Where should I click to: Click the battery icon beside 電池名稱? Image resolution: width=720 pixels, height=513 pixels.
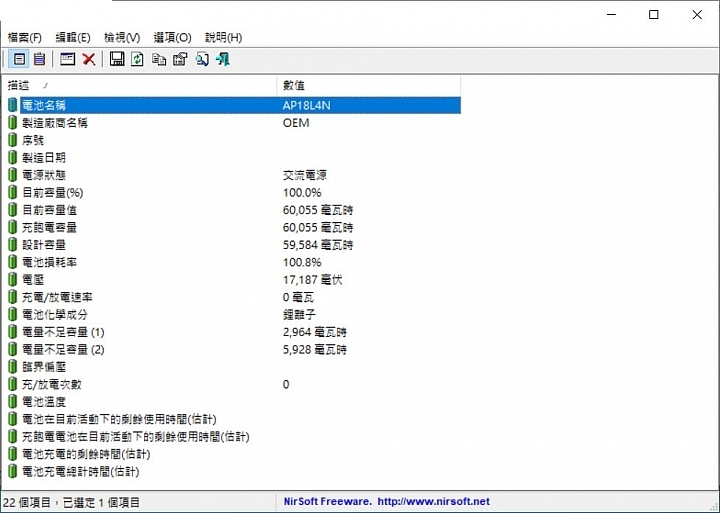[x=13, y=105]
